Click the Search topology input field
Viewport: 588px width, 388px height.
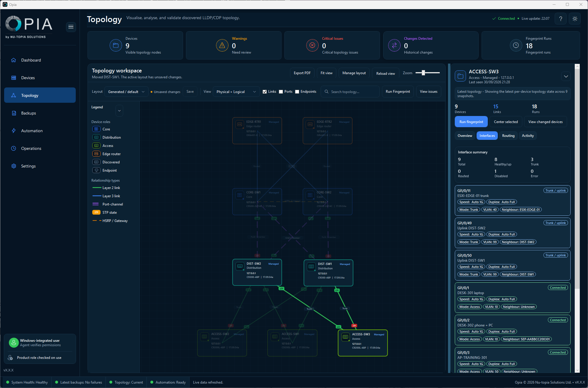pos(350,92)
